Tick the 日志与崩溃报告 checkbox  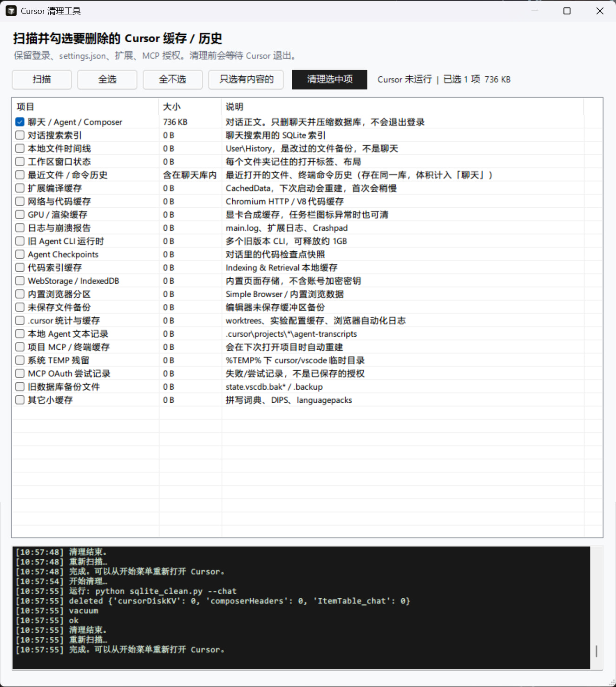coord(20,228)
